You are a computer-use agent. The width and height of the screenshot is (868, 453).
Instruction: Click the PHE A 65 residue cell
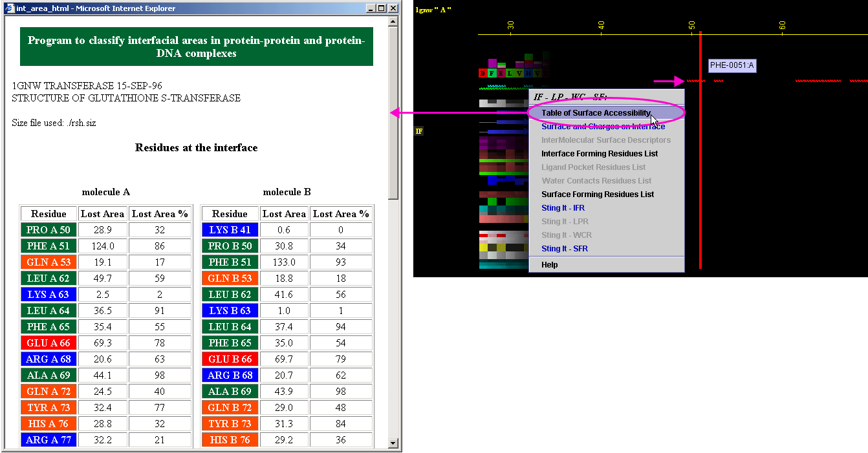(49, 327)
